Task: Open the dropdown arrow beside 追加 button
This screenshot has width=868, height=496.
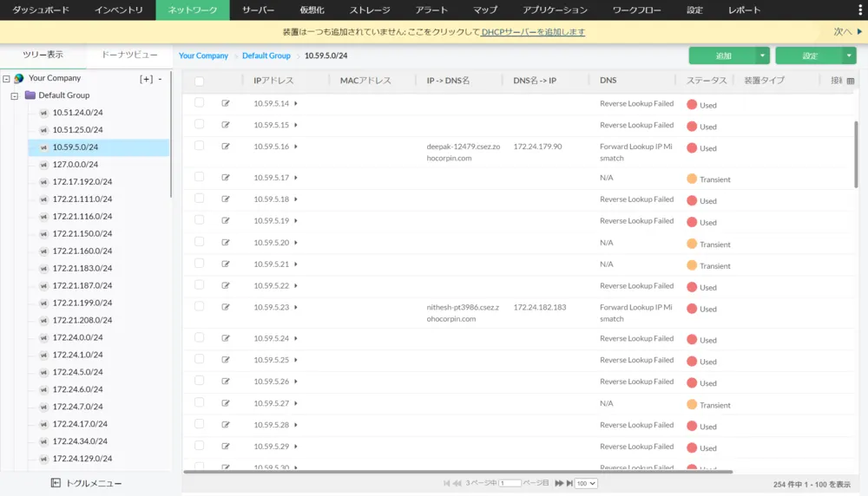Action: 762,55
